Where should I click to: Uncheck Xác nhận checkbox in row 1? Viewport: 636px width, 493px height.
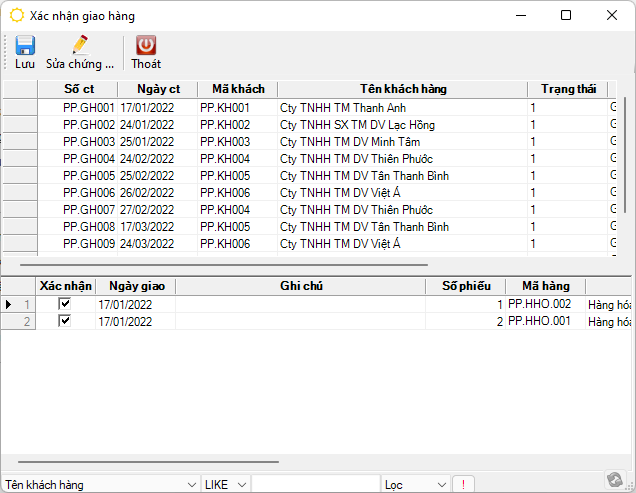[65, 304]
